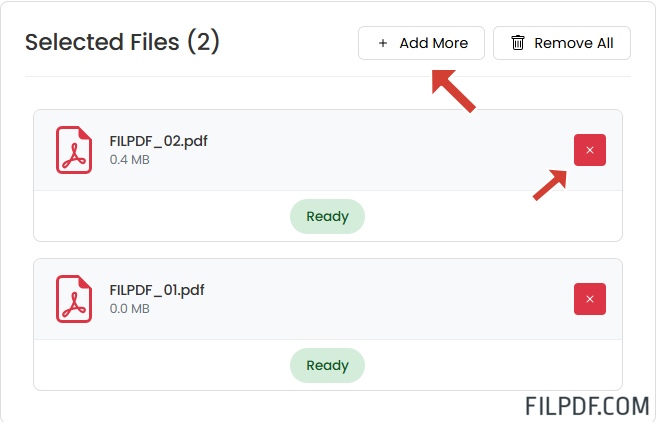The image size is (658, 422).
Task: Click the PDF icon for FILPDF_02.pdf
Action: click(x=74, y=150)
